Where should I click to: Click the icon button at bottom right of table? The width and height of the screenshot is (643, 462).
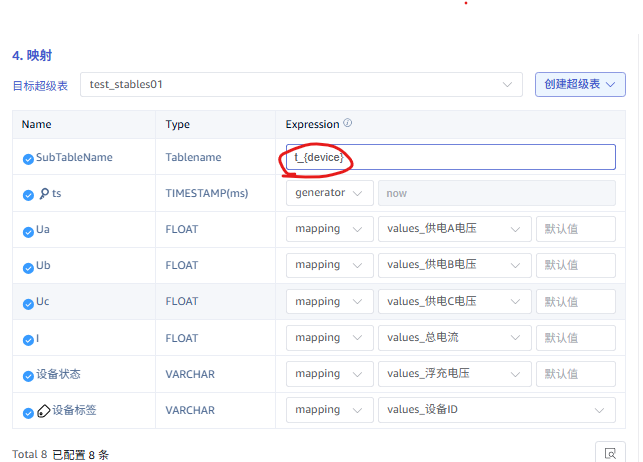(x=609, y=452)
